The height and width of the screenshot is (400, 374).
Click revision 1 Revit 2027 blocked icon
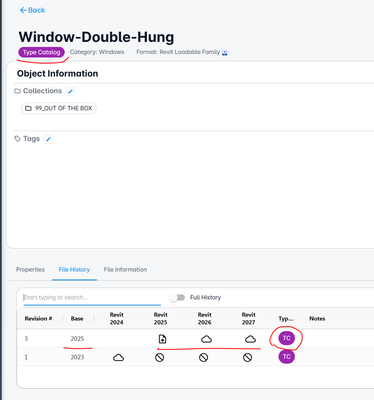pos(247,358)
